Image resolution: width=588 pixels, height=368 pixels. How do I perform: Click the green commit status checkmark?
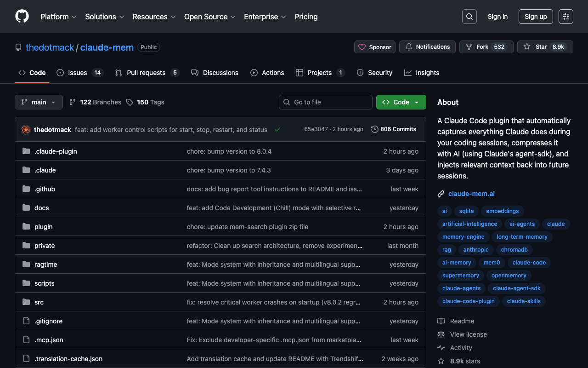[x=277, y=130]
